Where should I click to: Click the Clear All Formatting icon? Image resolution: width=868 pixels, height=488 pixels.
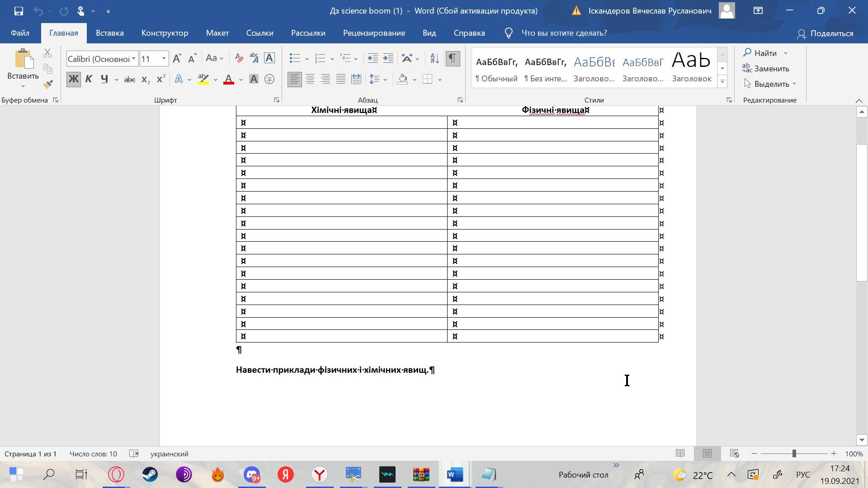click(239, 58)
